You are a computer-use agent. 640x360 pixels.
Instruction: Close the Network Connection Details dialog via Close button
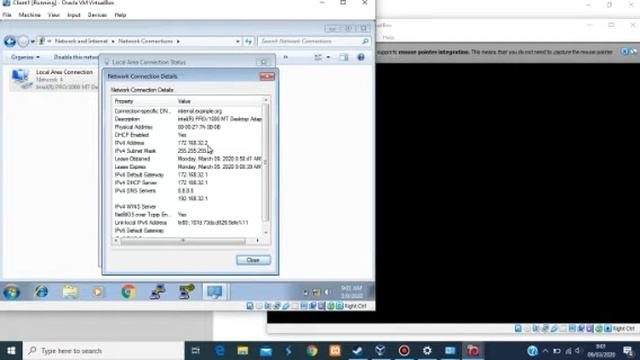[x=253, y=260]
